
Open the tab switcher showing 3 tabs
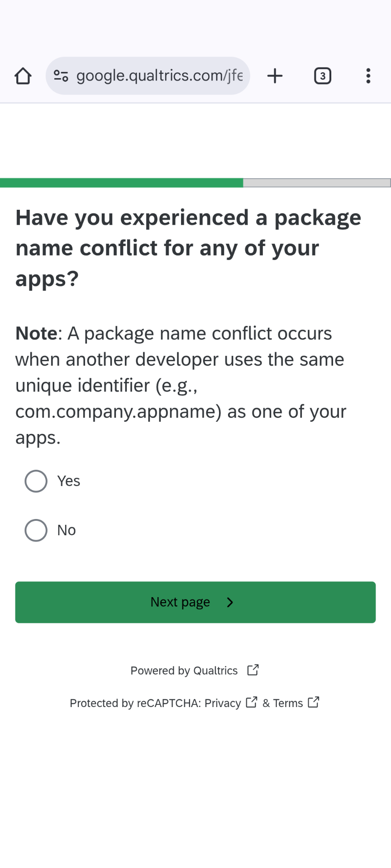tap(322, 76)
